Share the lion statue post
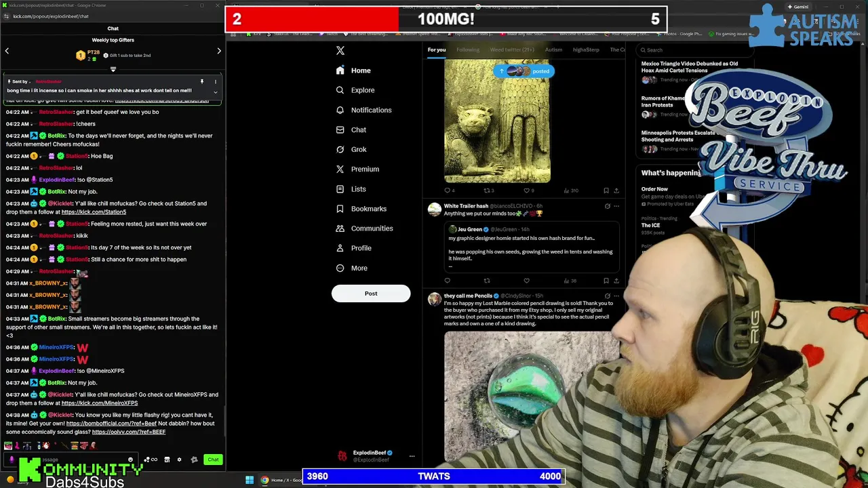 (616, 190)
